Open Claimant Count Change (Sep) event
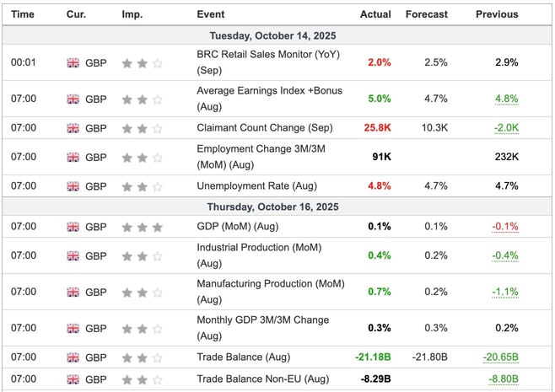This screenshot has width=555, height=392. (x=265, y=128)
